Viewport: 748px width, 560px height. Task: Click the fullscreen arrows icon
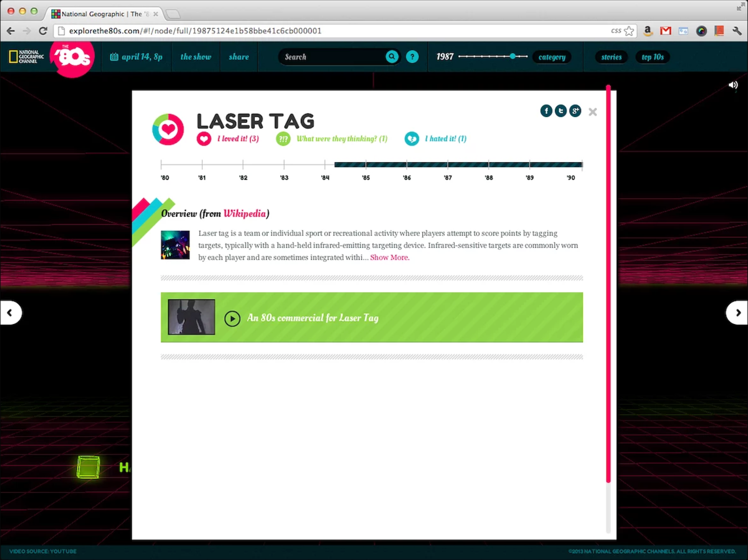[740, 7]
